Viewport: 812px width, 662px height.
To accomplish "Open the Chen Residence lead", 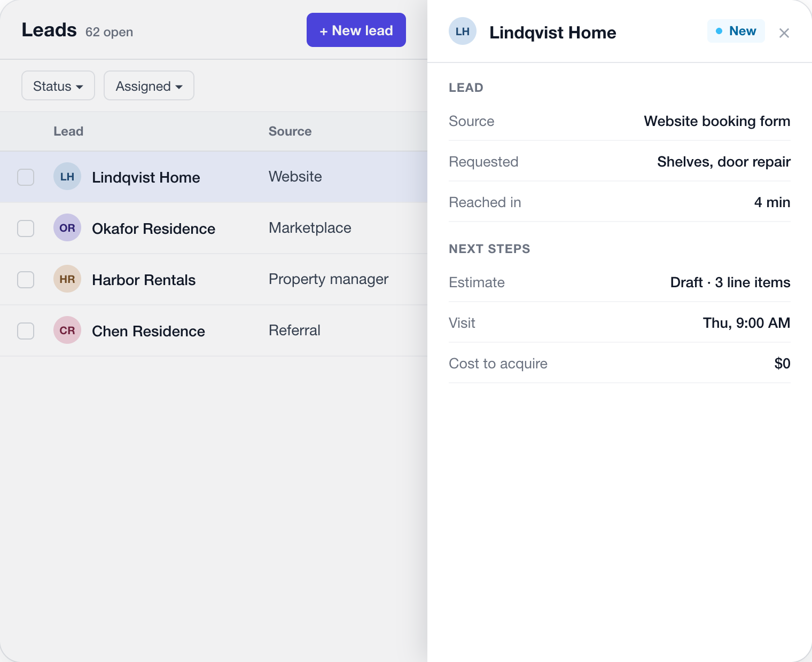I will [149, 331].
